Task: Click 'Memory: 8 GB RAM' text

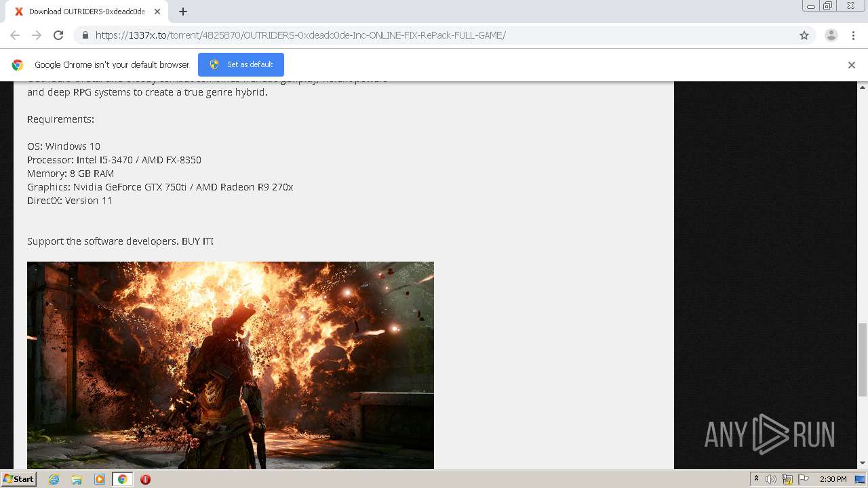Action: (x=71, y=174)
